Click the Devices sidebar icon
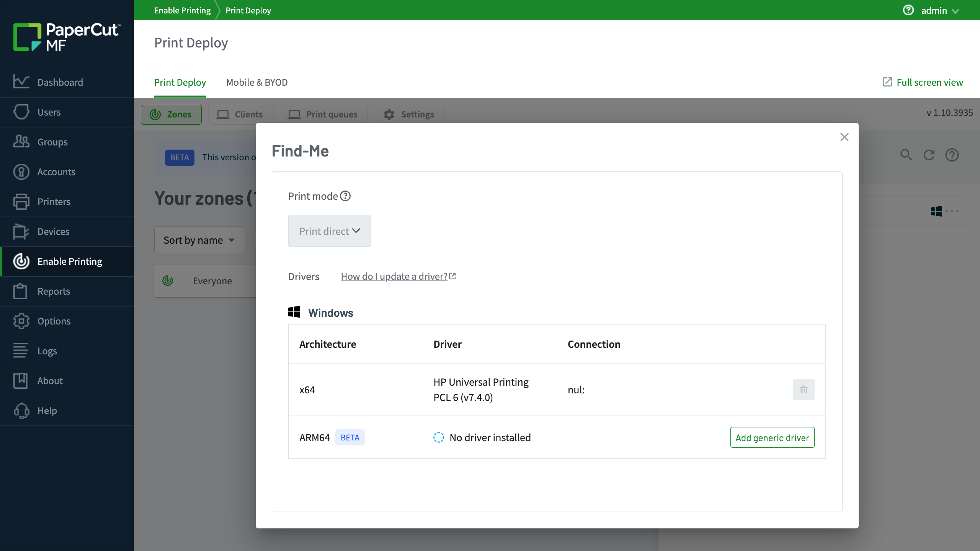The width and height of the screenshot is (980, 551). [x=21, y=231]
